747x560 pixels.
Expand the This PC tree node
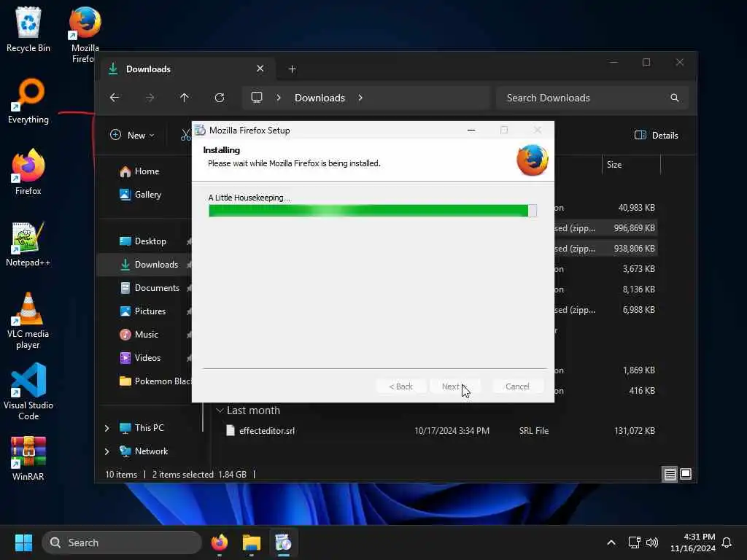[x=107, y=428]
